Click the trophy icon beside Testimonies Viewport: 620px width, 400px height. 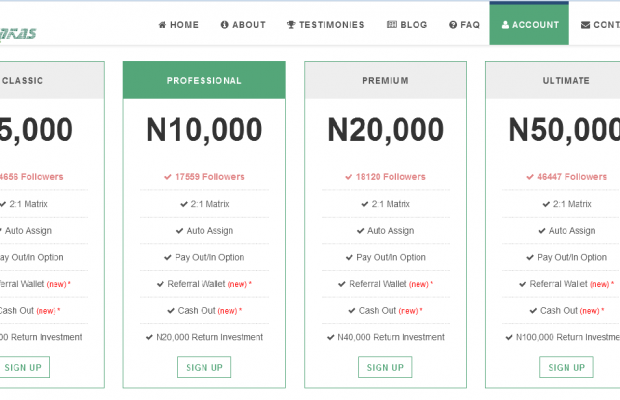[291, 25]
